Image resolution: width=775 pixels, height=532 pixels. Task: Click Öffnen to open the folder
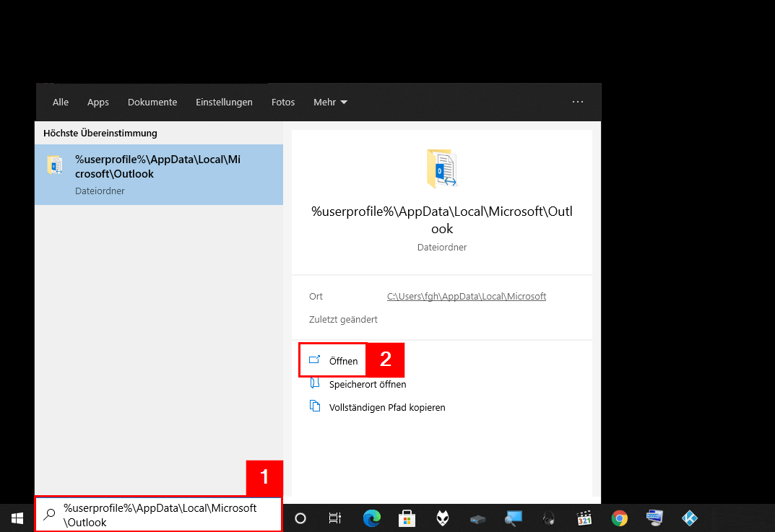coord(333,361)
